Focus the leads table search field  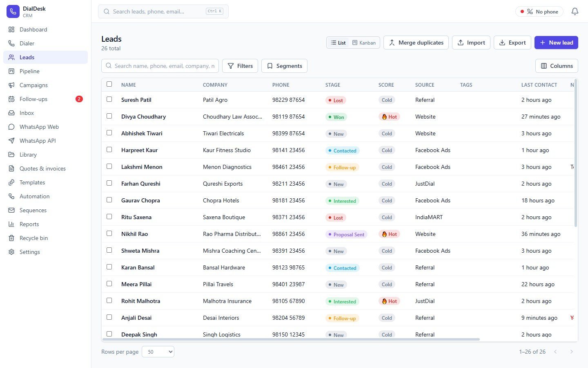coord(160,66)
